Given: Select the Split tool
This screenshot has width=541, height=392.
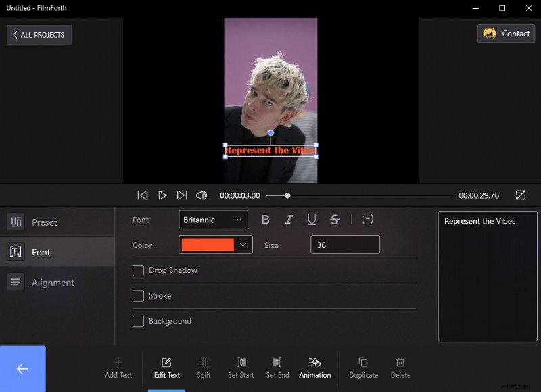Looking at the screenshot, I should point(204,368).
